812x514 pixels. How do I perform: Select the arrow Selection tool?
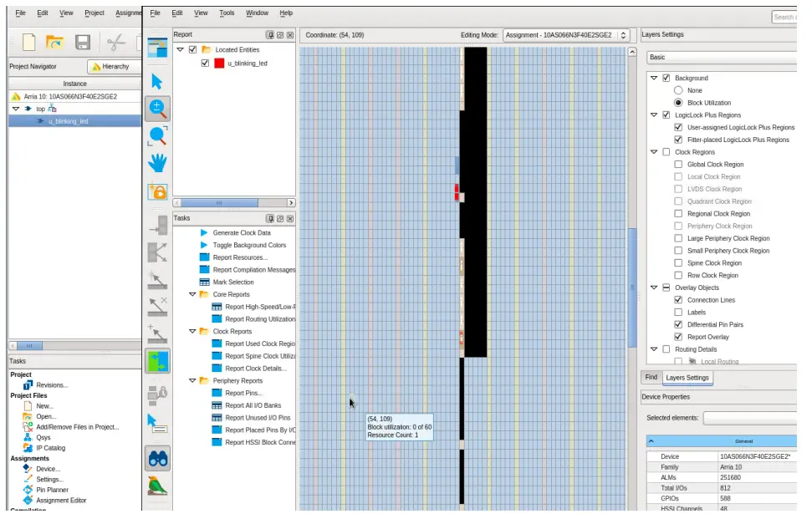pyautogui.click(x=157, y=82)
